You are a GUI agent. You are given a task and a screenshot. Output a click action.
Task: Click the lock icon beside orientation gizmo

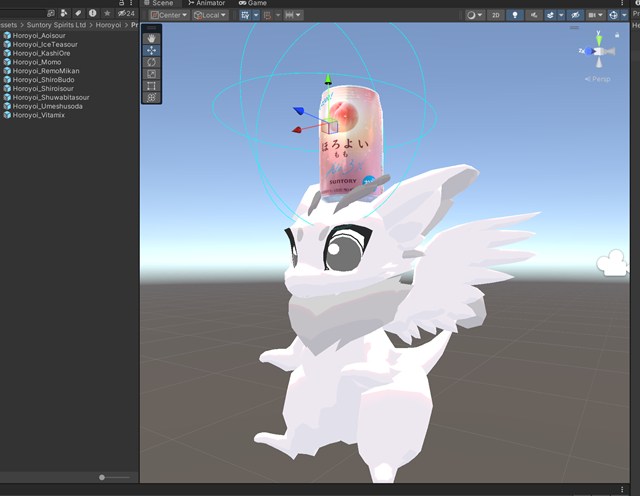(x=617, y=35)
